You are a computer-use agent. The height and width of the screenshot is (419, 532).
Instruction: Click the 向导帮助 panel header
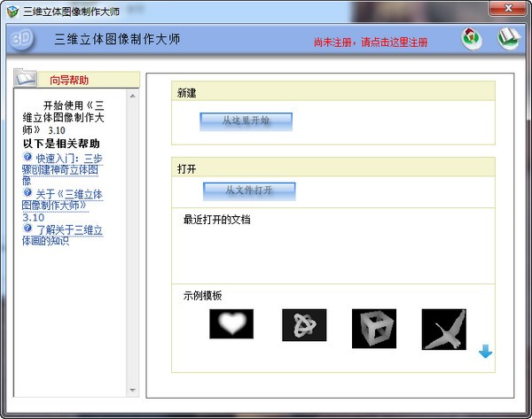[x=89, y=80]
